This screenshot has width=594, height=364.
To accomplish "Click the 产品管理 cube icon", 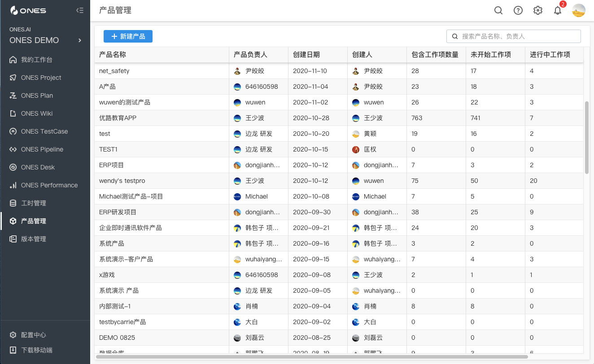I will [x=13, y=221].
